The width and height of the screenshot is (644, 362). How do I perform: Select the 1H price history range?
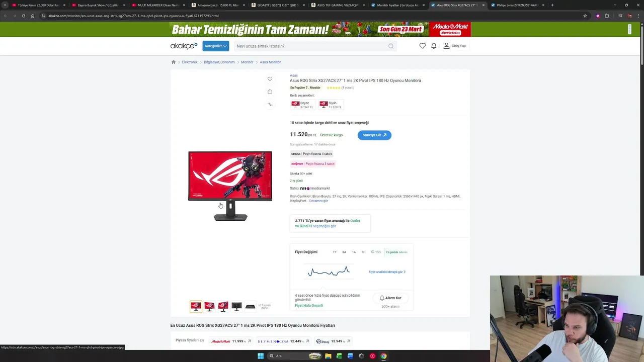point(363,252)
